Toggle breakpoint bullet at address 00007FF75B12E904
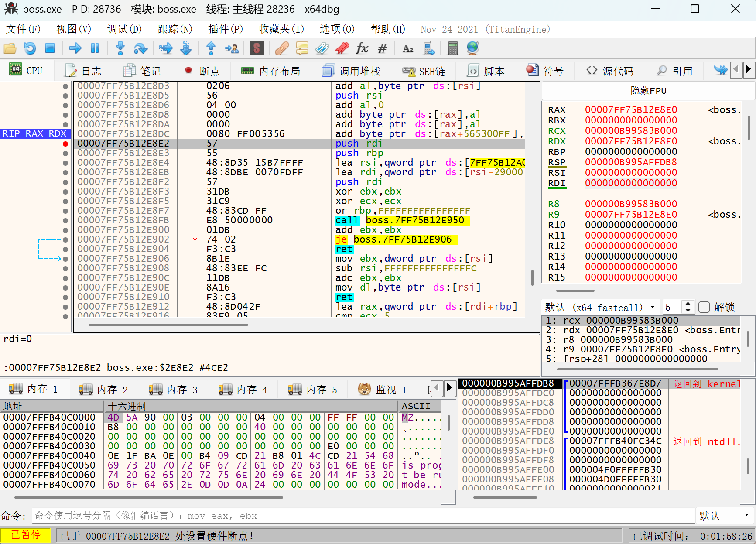This screenshot has width=756, height=544. click(x=65, y=249)
